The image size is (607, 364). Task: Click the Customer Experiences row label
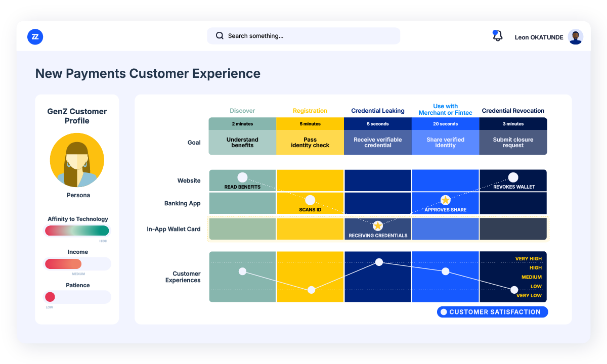click(x=183, y=277)
